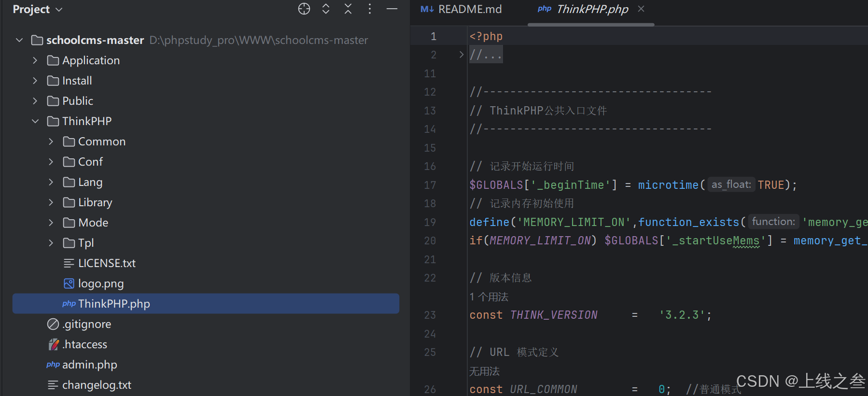Expand the Library folder
The height and width of the screenshot is (396, 868).
tap(51, 202)
